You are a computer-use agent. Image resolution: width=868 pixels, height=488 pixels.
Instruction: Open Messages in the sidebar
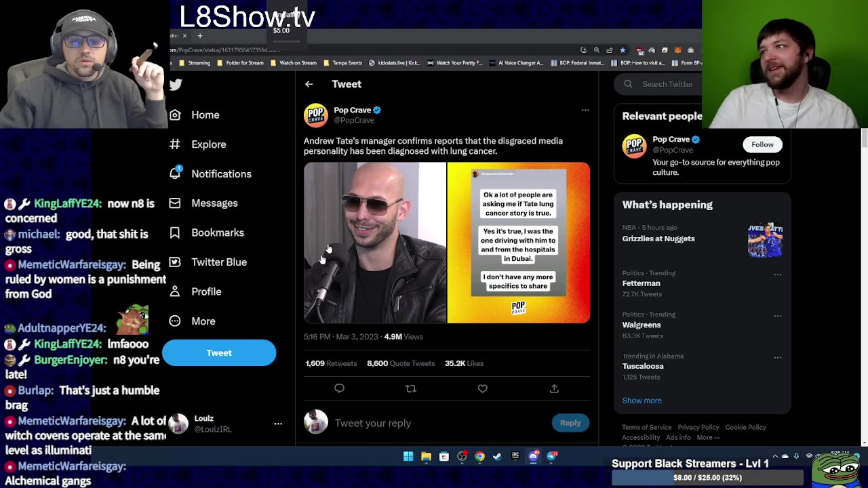(204, 203)
